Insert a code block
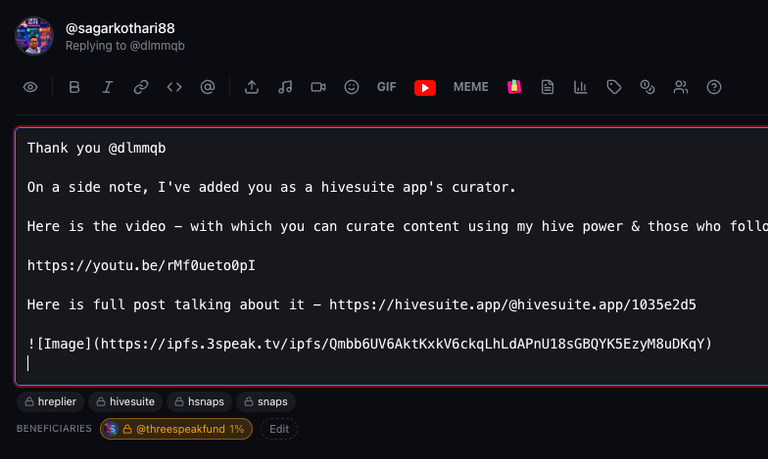Screen dimensions: 768x459 click(174, 87)
